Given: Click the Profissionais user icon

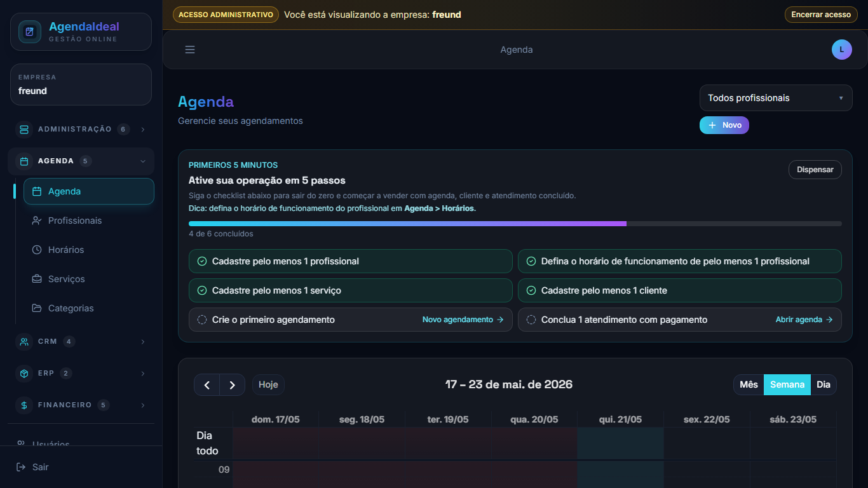Looking at the screenshot, I should [37, 220].
